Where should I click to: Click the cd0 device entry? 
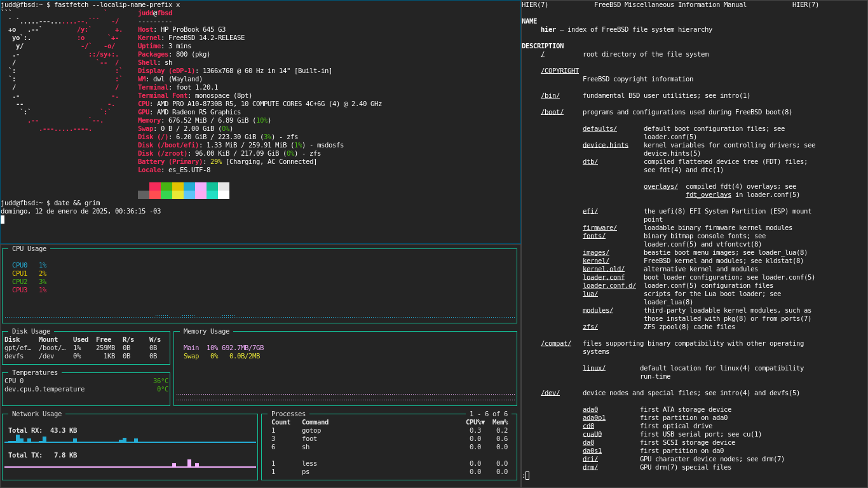tap(588, 426)
